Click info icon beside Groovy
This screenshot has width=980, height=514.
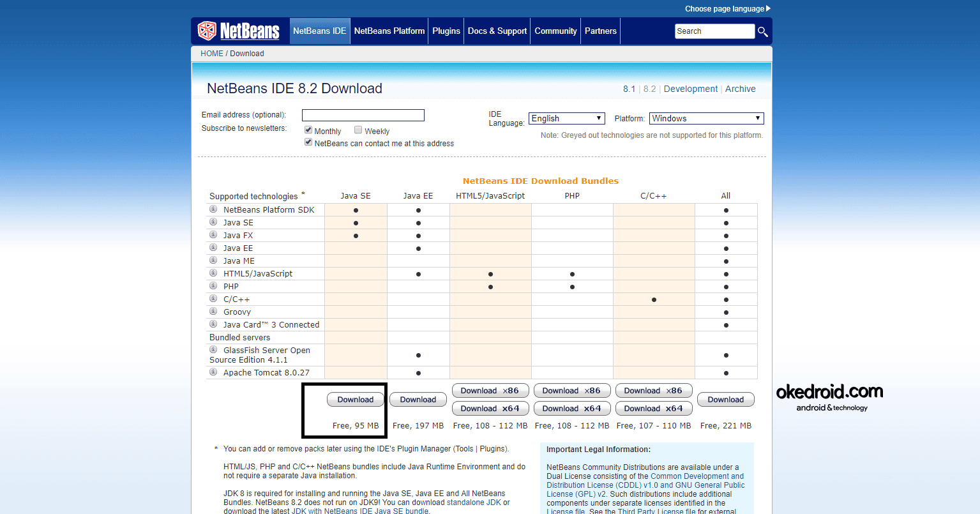tap(213, 311)
